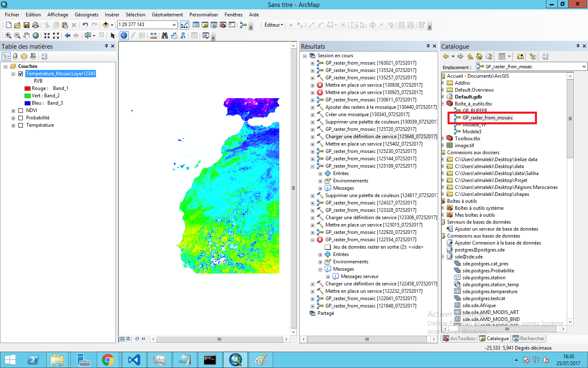
Task: Select GP_raster_from_mosaic model in Catalogue tree
Action: 488,118
